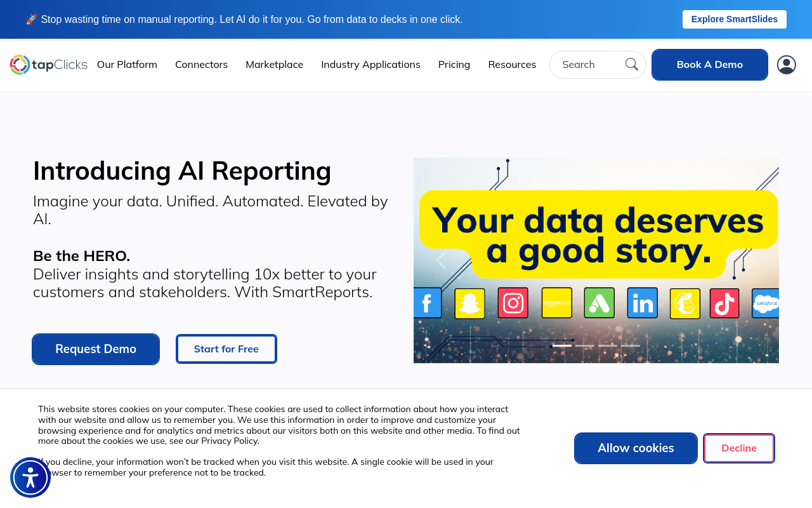Screen dimensions: 812x508
Task: Open Connectors menu
Action: [201, 65]
